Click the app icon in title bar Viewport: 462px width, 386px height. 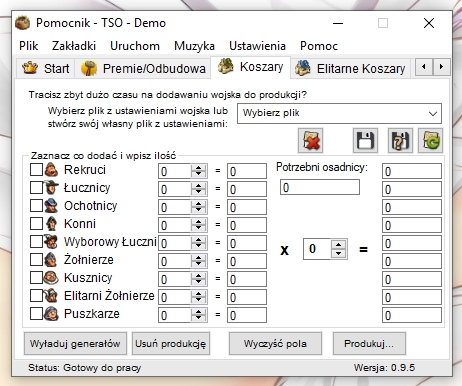pos(23,23)
